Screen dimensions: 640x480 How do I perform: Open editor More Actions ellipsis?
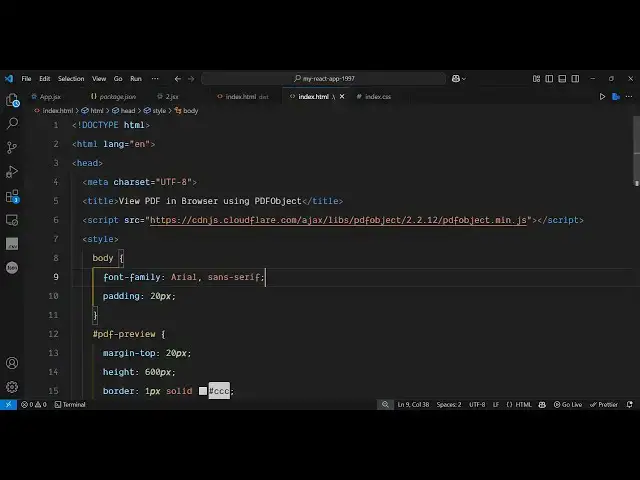point(629,97)
